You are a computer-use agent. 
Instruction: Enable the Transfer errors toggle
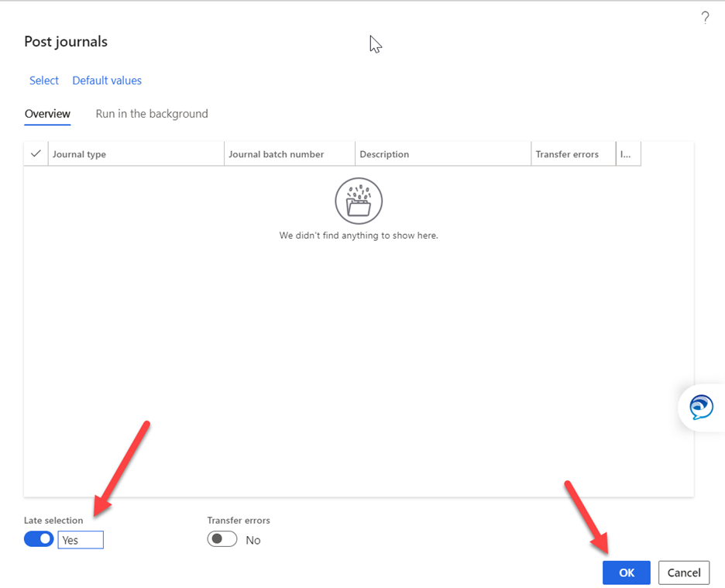[x=222, y=539]
